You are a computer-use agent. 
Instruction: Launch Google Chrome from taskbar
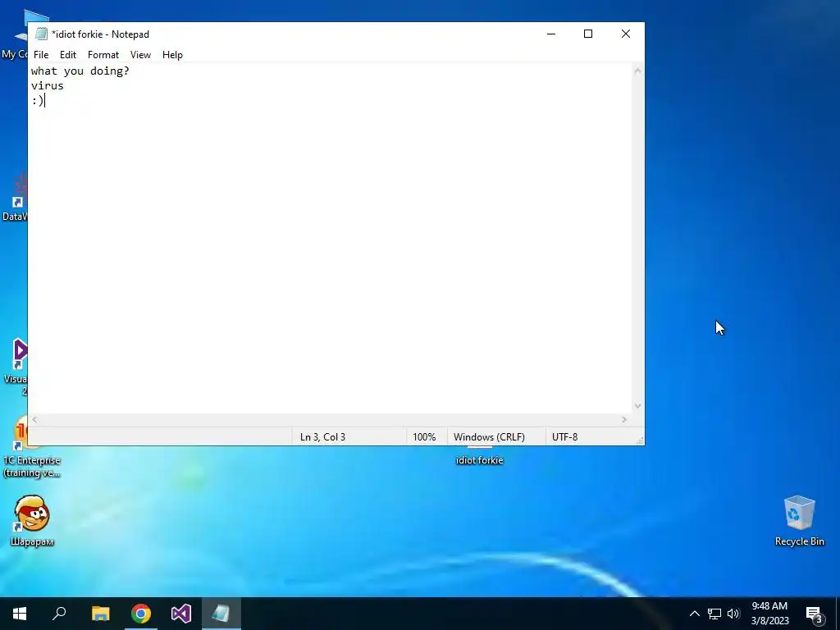click(141, 614)
